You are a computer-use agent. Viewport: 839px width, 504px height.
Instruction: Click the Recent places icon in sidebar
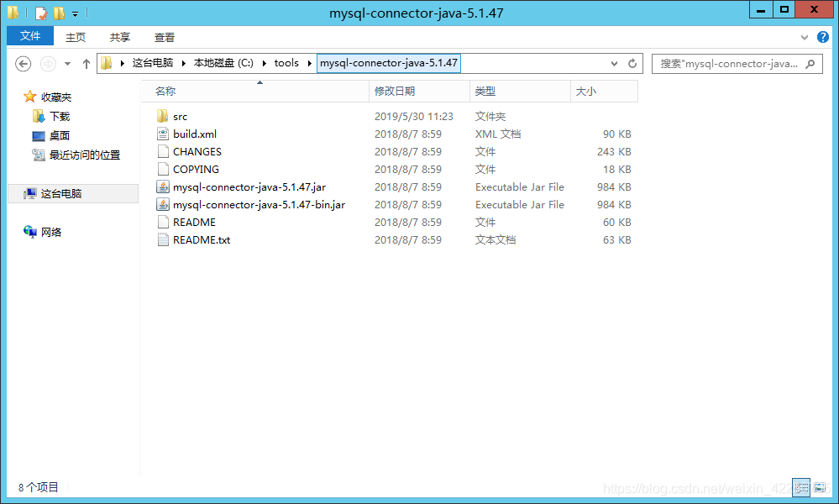[x=38, y=155]
